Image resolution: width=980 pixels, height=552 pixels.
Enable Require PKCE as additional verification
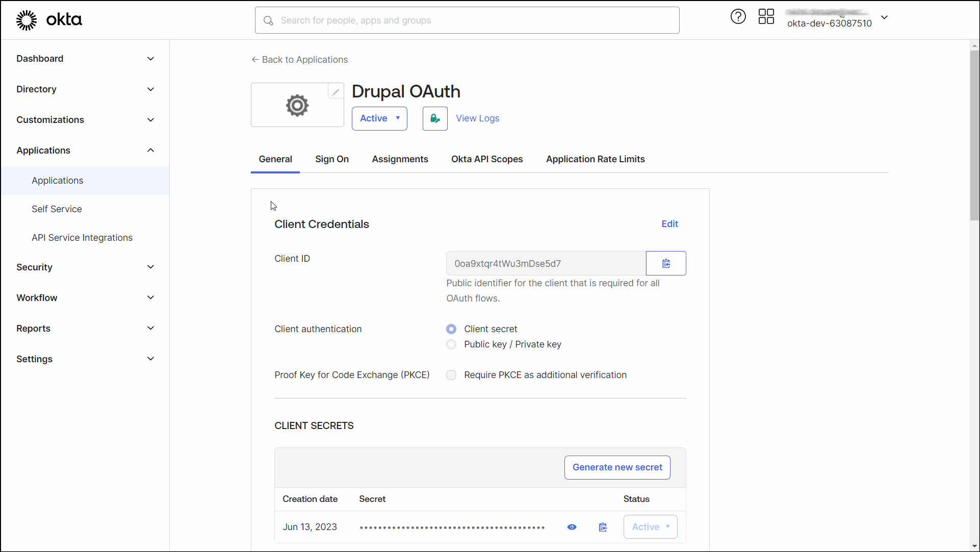coord(451,375)
